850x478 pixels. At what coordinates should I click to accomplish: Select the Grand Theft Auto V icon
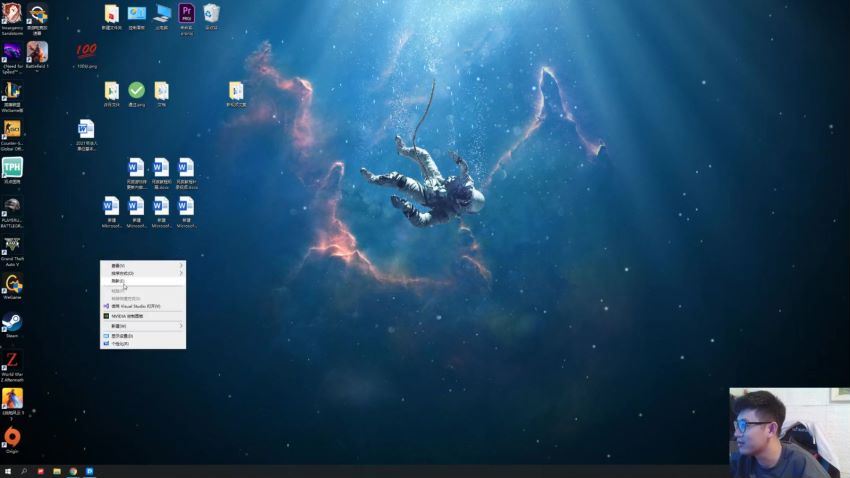[12, 251]
